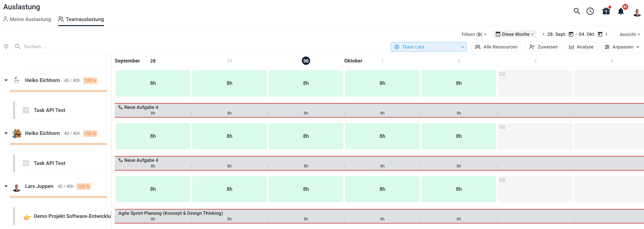Collapse the Lars Juppen row
644x229 pixels.
pyautogui.click(x=6, y=186)
